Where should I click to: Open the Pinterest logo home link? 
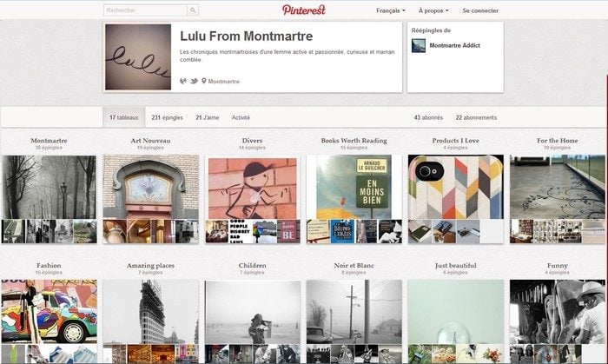coord(304,10)
